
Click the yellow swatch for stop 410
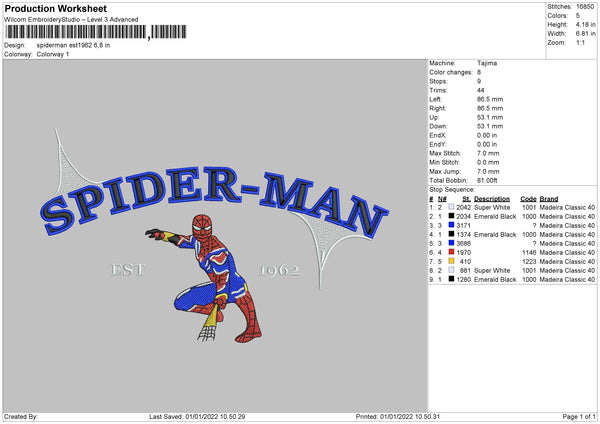(451, 261)
